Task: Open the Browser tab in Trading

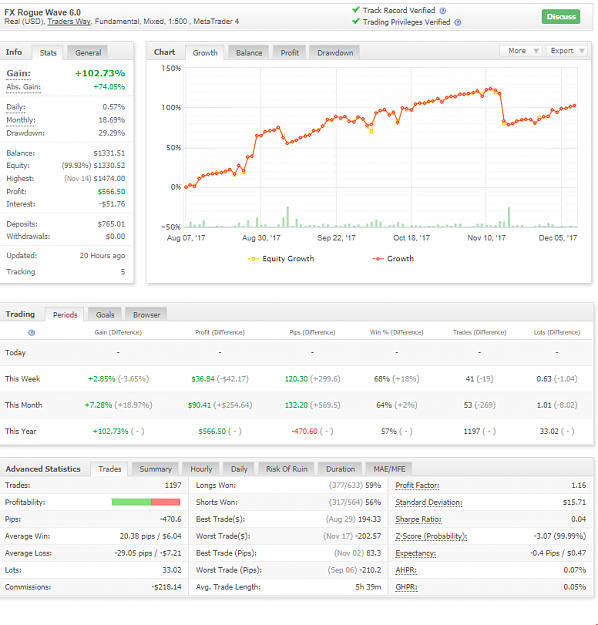Action: [146, 314]
